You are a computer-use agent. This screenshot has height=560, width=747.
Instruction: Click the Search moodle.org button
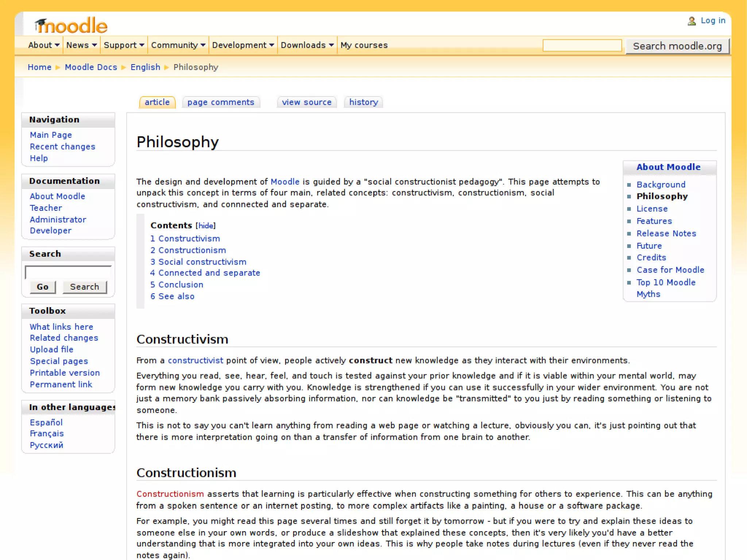(677, 46)
